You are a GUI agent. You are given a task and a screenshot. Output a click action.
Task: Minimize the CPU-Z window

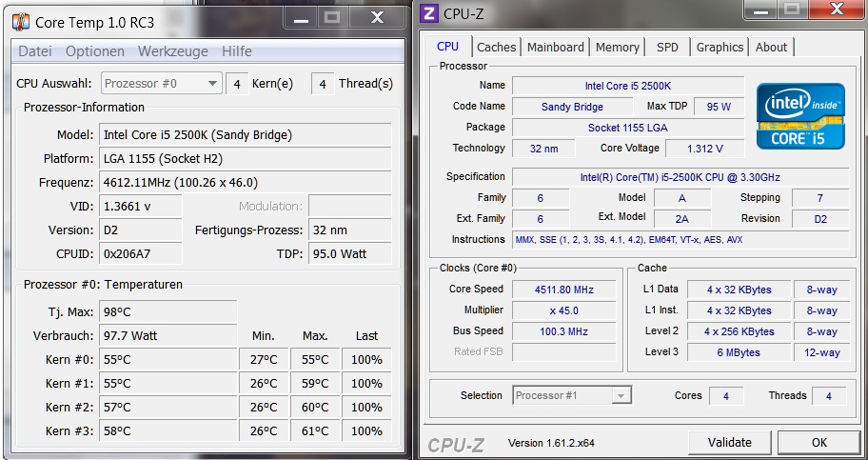[x=762, y=10]
